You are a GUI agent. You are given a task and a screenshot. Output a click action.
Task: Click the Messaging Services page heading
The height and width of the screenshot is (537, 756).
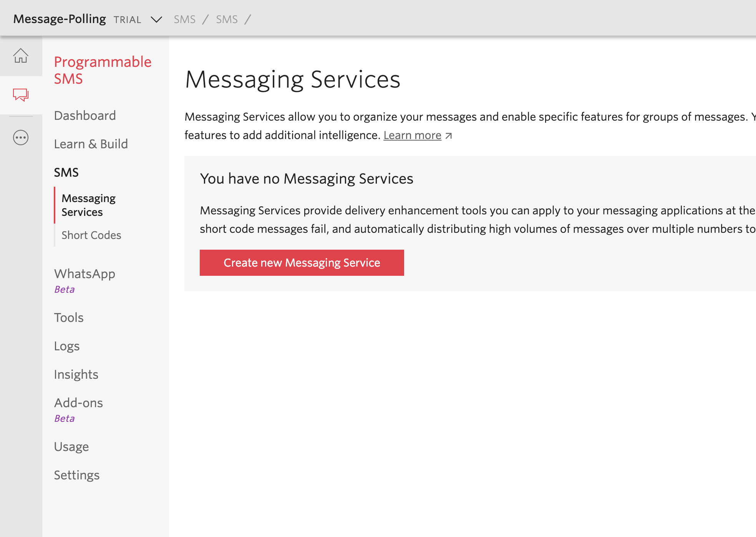(293, 80)
